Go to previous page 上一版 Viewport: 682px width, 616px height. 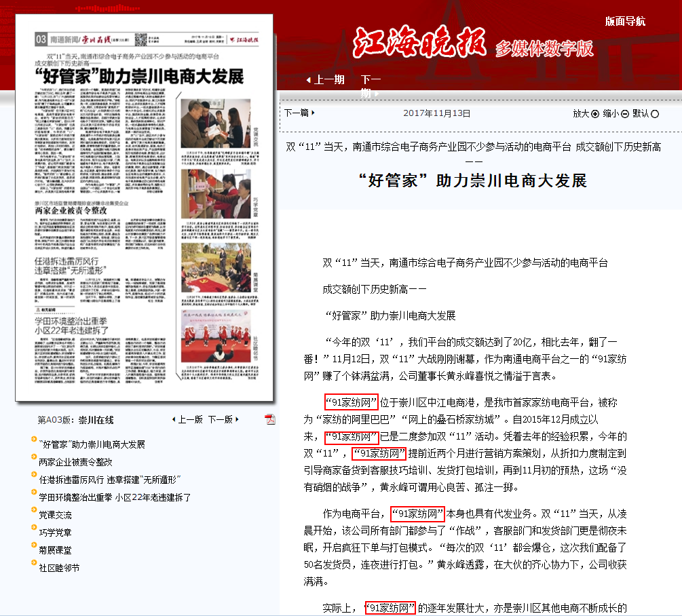[x=189, y=419]
